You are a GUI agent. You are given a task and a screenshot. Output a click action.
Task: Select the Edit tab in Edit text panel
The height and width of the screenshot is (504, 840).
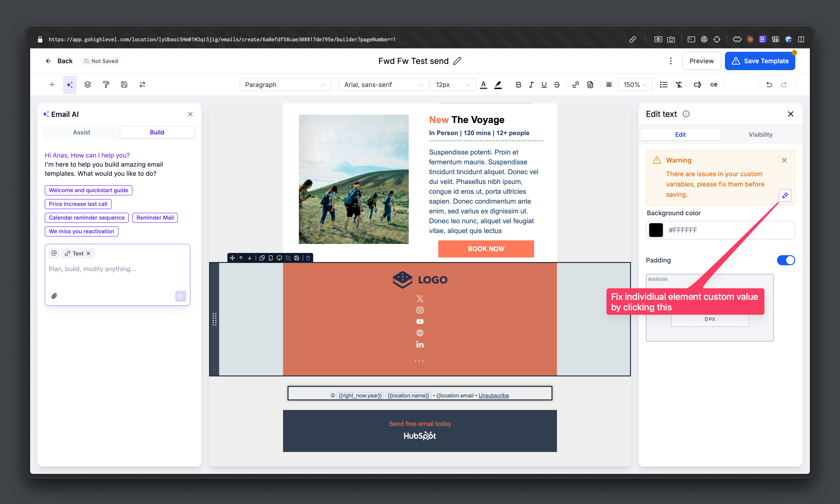pos(680,134)
